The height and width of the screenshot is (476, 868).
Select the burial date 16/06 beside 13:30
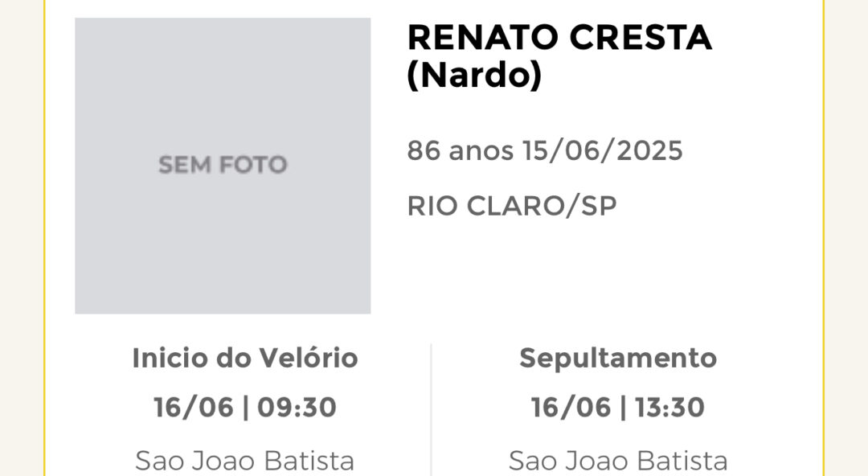click(571, 408)
